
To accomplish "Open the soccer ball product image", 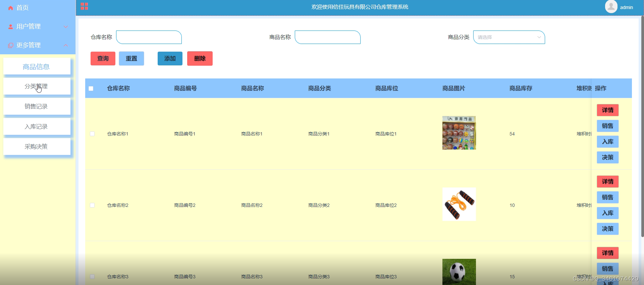I will [459, 272].
